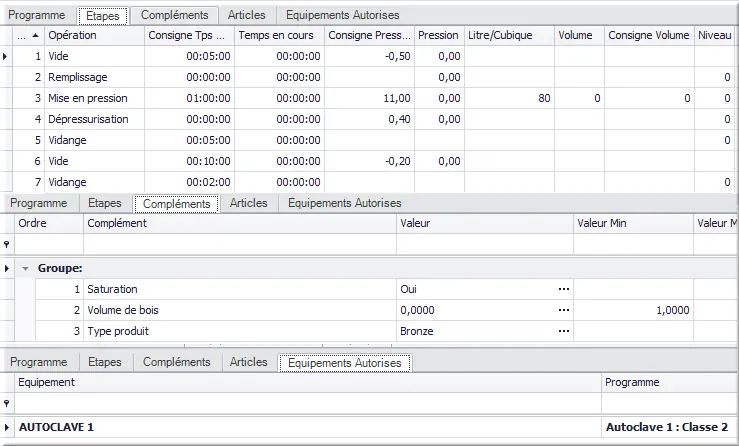Screen dimensions: 739x446
Task: Click the Vide cell in step 6
Action: coord(94,161)
